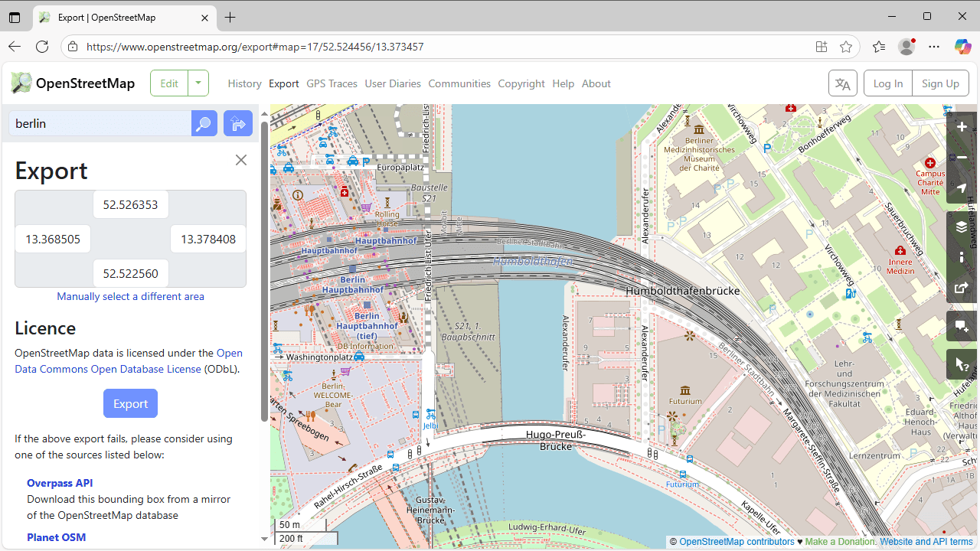
Task: Close the Export sidebar panel
Action: [241, 160]
